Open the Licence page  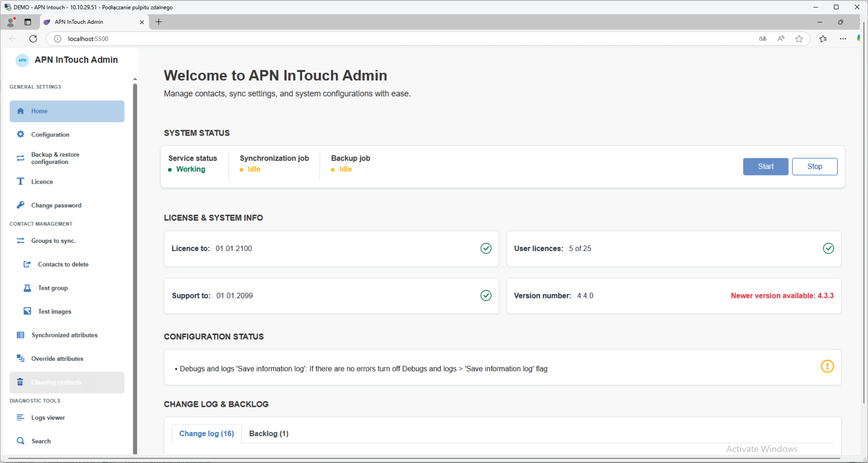pyautogui.click(x=67, y=182)
